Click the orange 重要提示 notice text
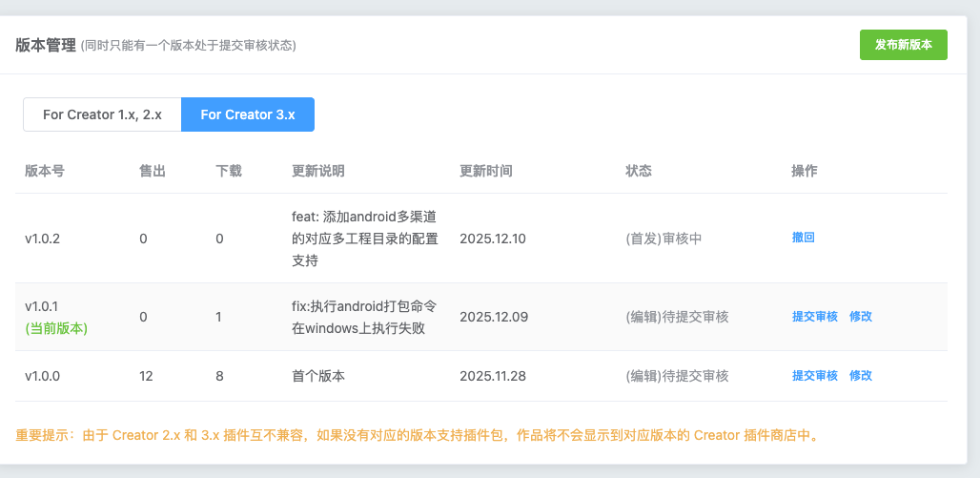 tap(418, 436)
